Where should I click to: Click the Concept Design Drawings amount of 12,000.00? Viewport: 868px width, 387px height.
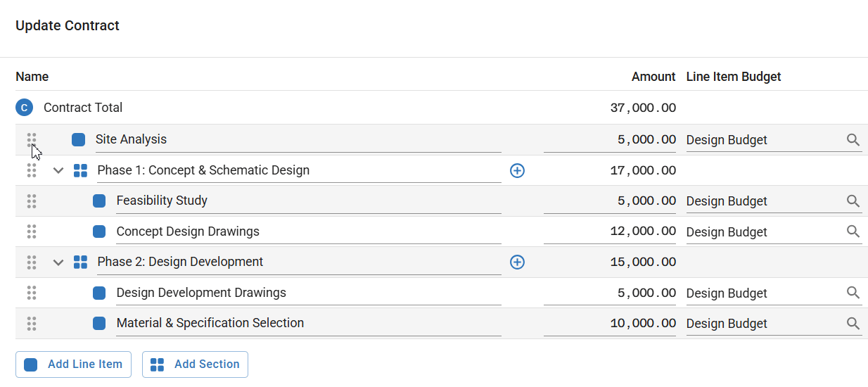click(609, 231)
